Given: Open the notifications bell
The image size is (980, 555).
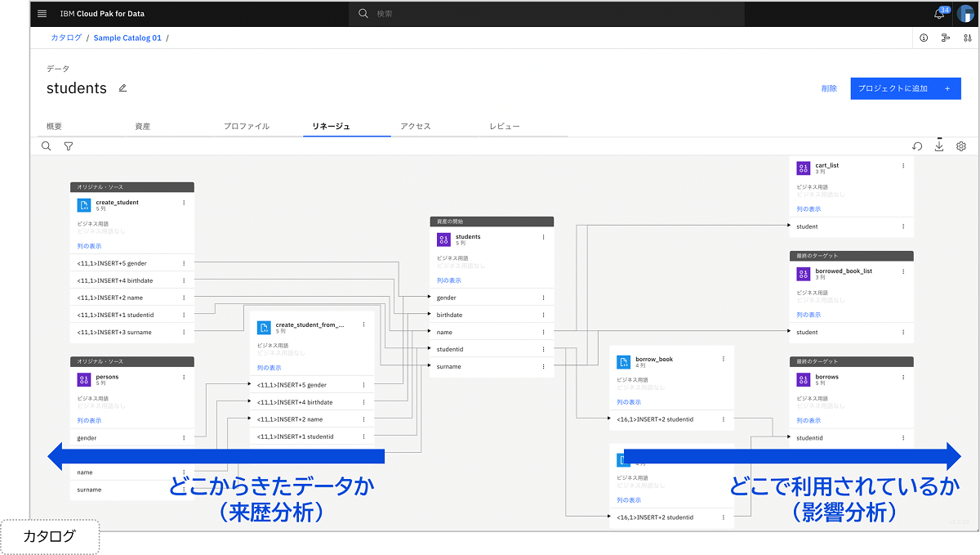Looking at the screenshot, I should (x=939, y=15).
